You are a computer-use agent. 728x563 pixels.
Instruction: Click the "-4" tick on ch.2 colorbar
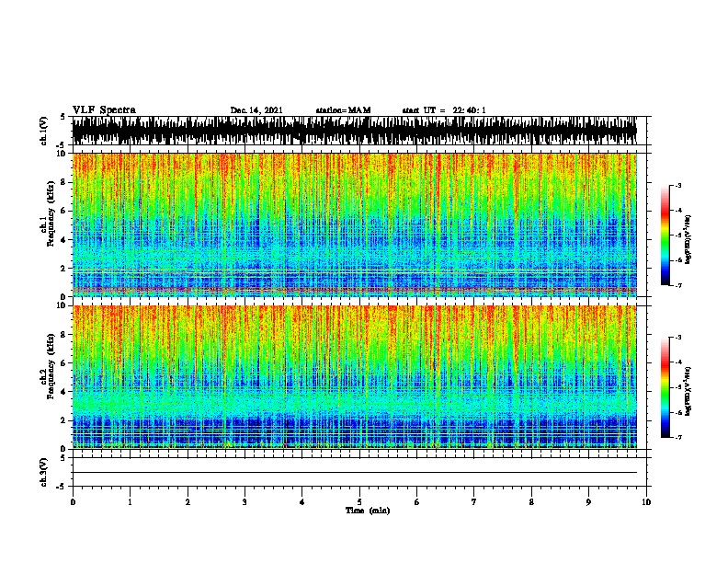[677, 362]
